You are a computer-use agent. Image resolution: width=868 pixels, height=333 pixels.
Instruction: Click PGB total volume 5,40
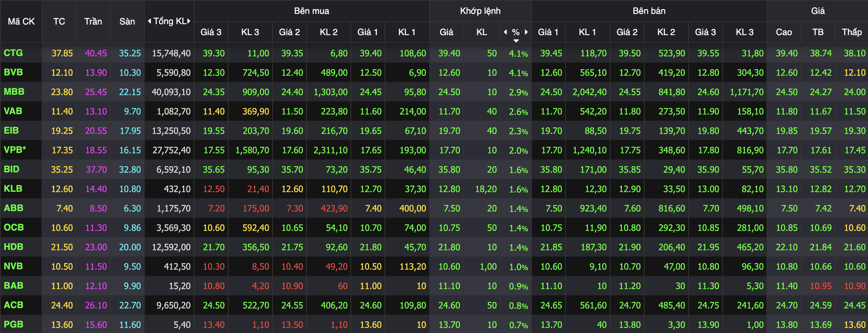[x=182, y=325]
